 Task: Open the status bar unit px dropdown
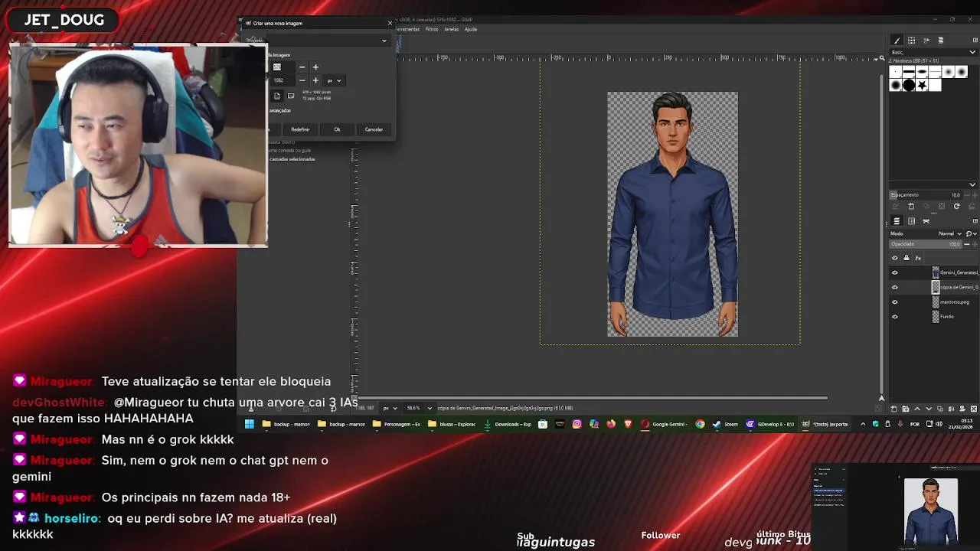pyautogui.click(x=390, y=408)
